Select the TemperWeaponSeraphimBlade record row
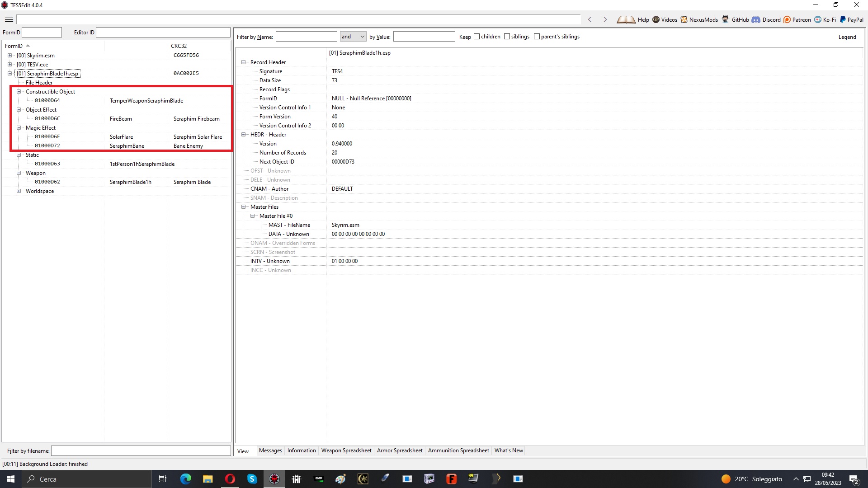Screen dimensions: 868x488 tap(117, 101)
